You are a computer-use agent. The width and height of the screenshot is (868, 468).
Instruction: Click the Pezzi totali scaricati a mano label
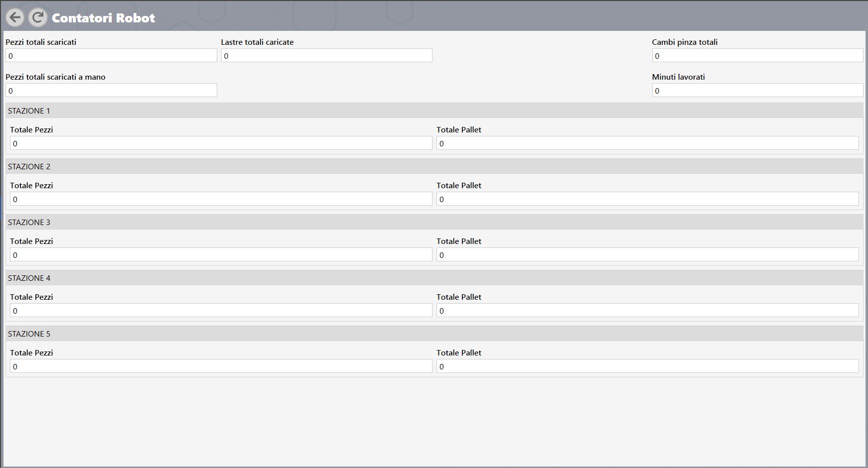[55, 77]
